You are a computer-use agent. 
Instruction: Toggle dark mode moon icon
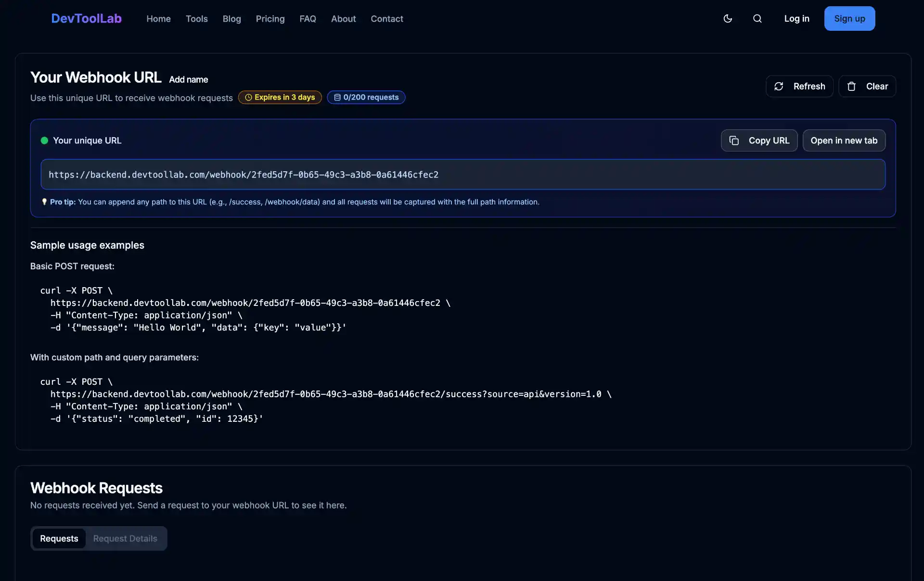pyautogui.click(x=728, y=18)
